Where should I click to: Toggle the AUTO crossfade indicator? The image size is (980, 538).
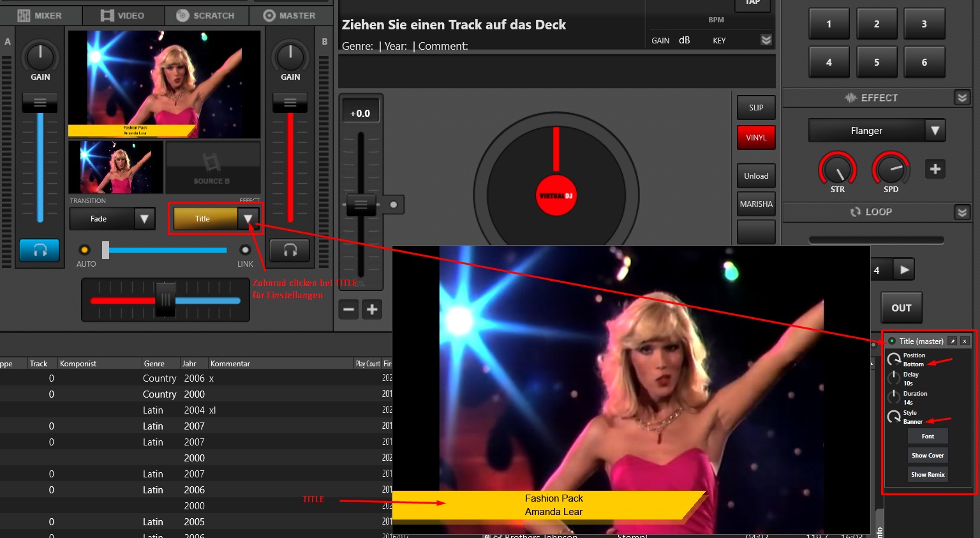84,250
